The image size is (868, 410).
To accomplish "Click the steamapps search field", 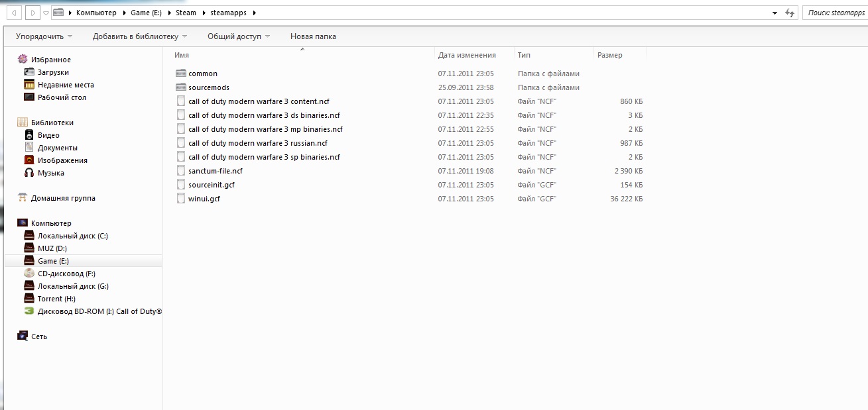I will coord(834,13).
